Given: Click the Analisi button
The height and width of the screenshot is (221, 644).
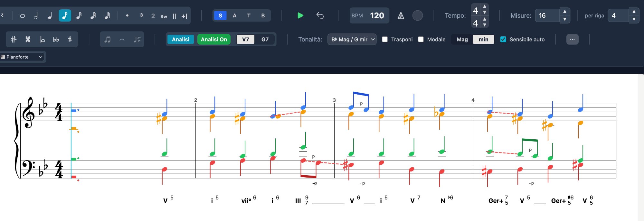Looking at the screenshot, I should click(181, 39).
